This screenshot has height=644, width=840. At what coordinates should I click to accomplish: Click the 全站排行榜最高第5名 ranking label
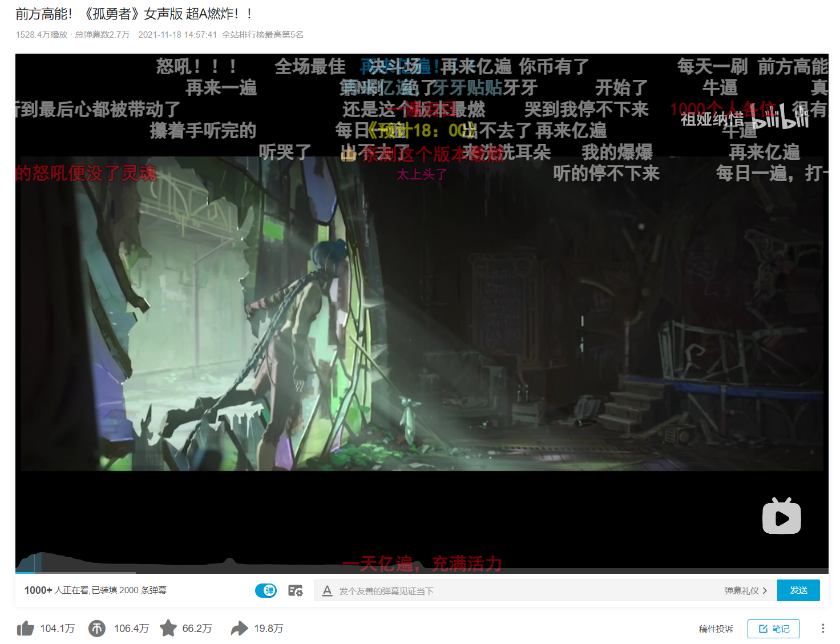pos(262,35)
